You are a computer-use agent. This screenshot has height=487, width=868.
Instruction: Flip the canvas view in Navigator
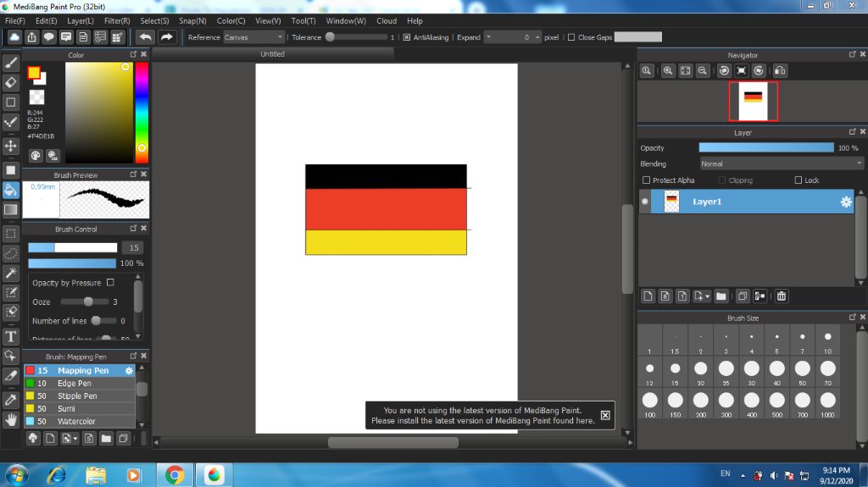780,71
